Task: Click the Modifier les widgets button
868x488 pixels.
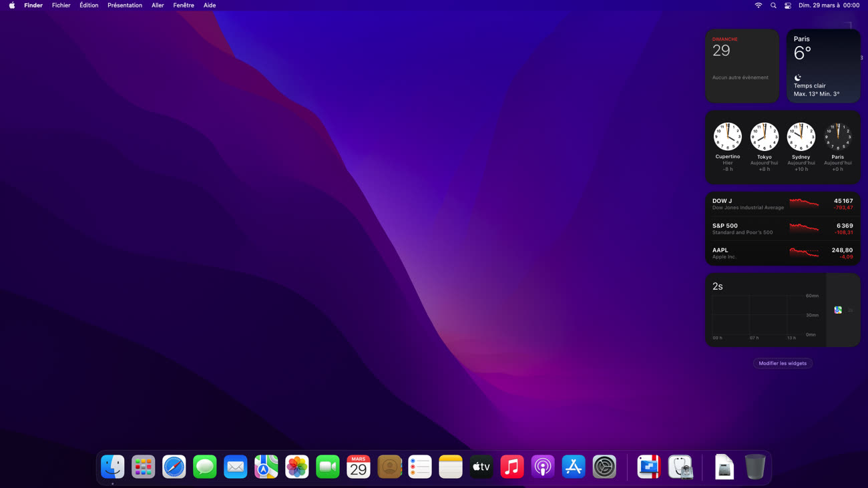Action: click(783, 363)
